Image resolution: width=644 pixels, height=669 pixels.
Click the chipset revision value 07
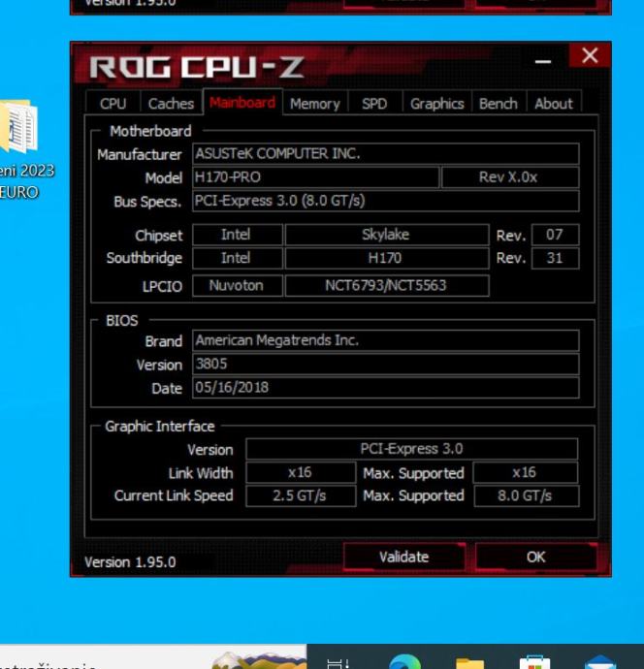tap(555, 235)
